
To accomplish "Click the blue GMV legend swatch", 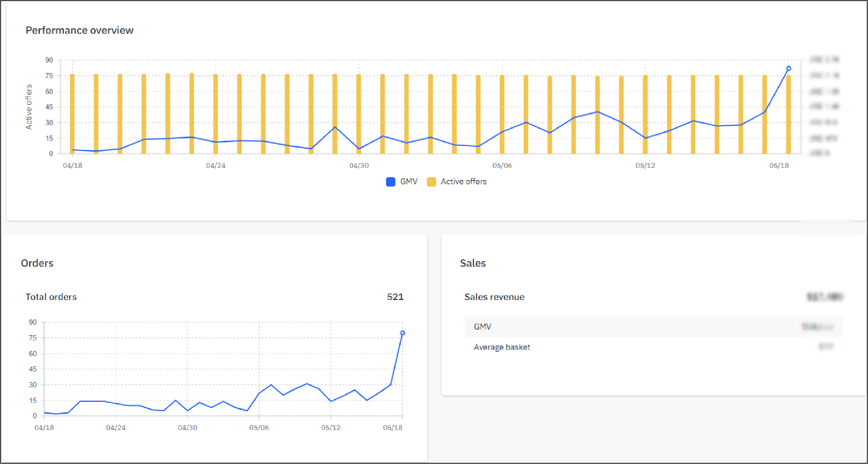I will coord(390,181).
